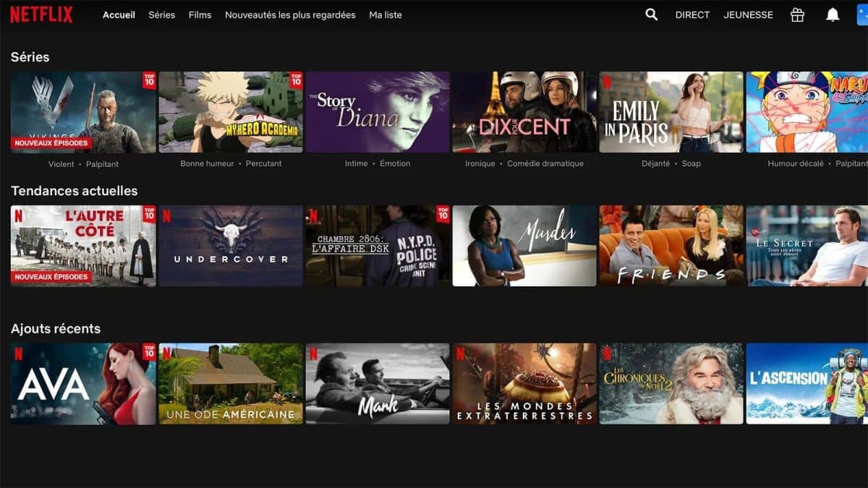Click Nouveaux épisodes label on Vikings
The width and height of the screenshot is (868, 488).
click(x=51, y=142)
